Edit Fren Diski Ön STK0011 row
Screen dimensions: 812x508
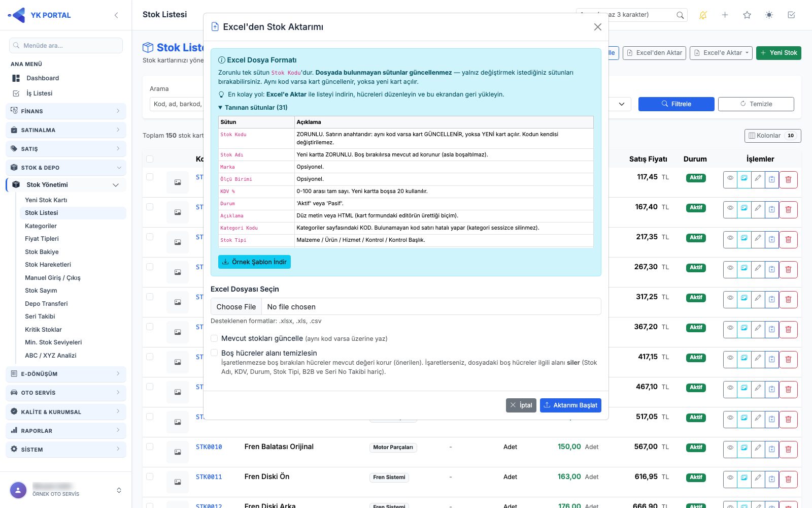point(758,479)
